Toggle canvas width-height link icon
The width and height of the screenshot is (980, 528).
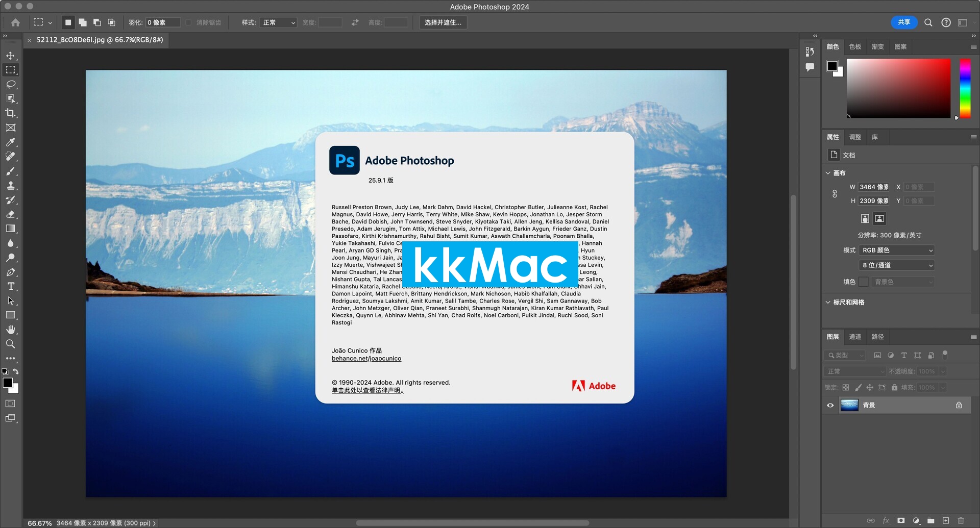[x=835, y=194]
